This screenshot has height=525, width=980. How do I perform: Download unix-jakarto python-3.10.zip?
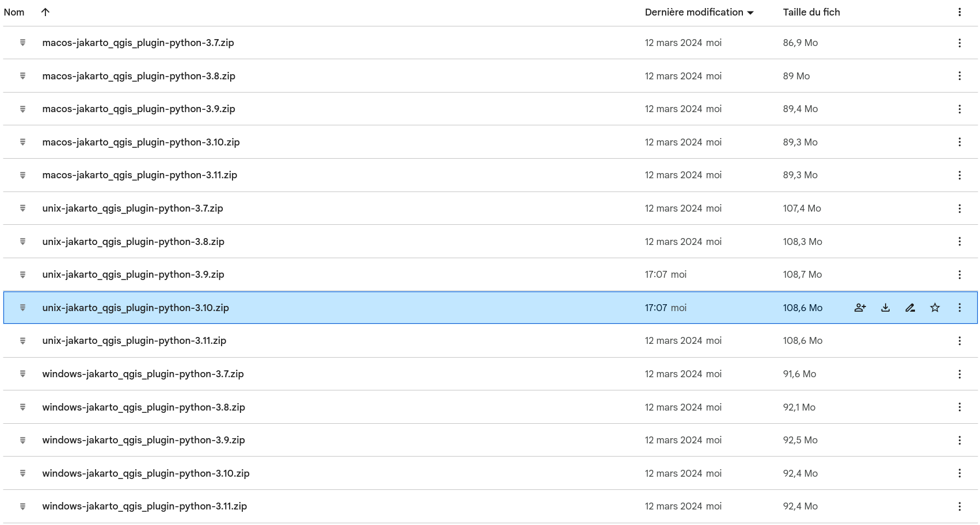886,308
